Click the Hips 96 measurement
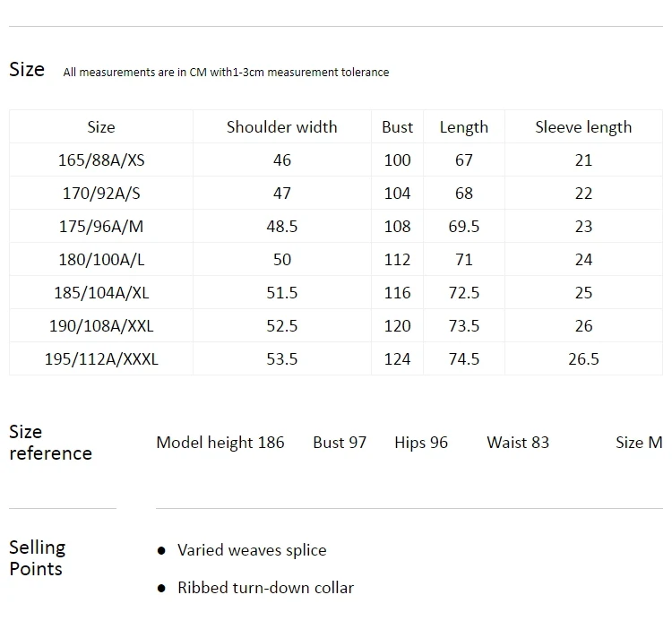Image resolution: width=672 pixels, height=638 pixels. click(x=421, y=443)
